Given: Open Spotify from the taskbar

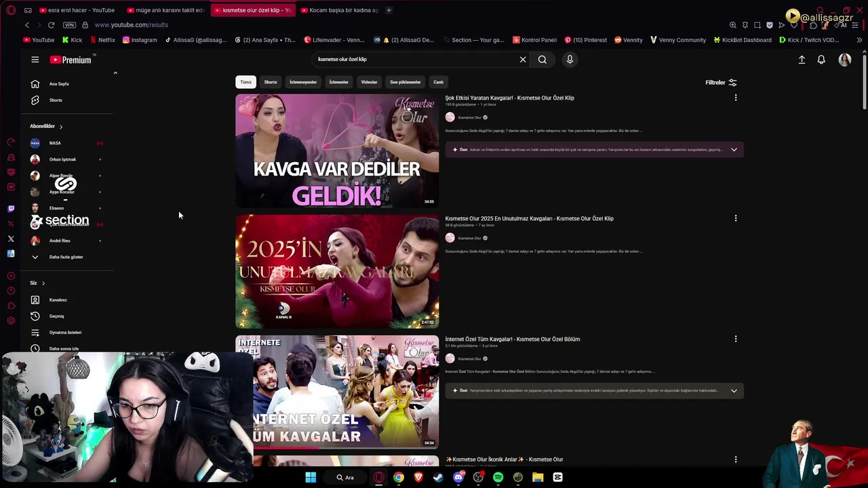Looking at the screenshot, I should (498, 478).
